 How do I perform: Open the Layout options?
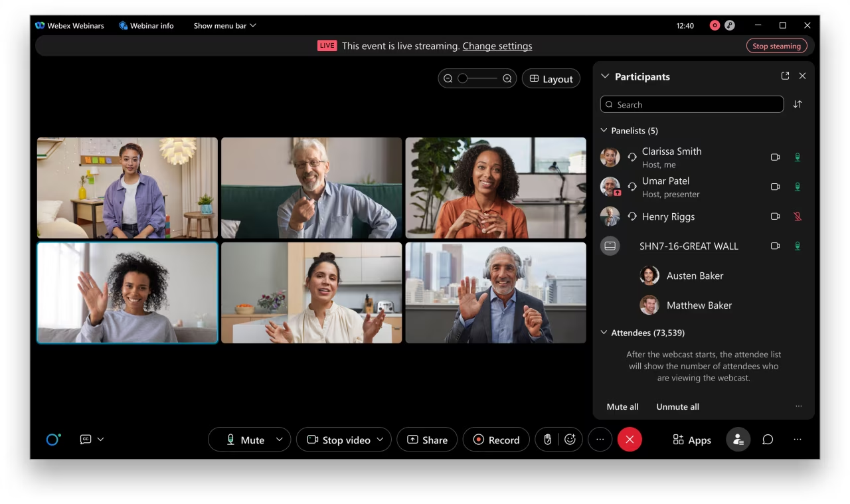551,78
